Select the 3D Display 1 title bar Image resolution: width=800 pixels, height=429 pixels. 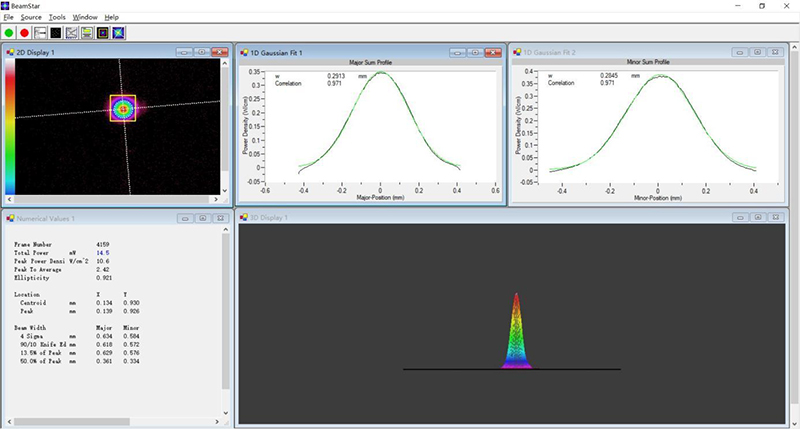tap(450, 217)
